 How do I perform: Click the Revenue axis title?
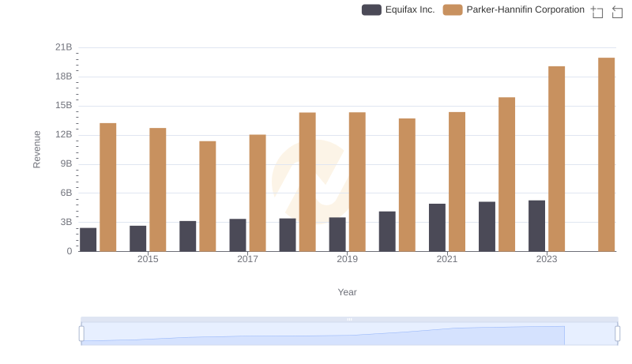coord(36,149)
